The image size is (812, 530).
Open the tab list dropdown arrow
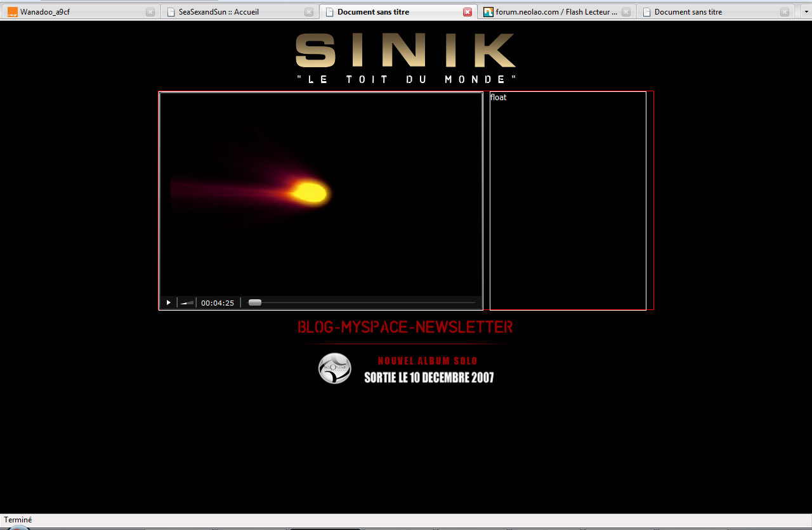[805, 12]
